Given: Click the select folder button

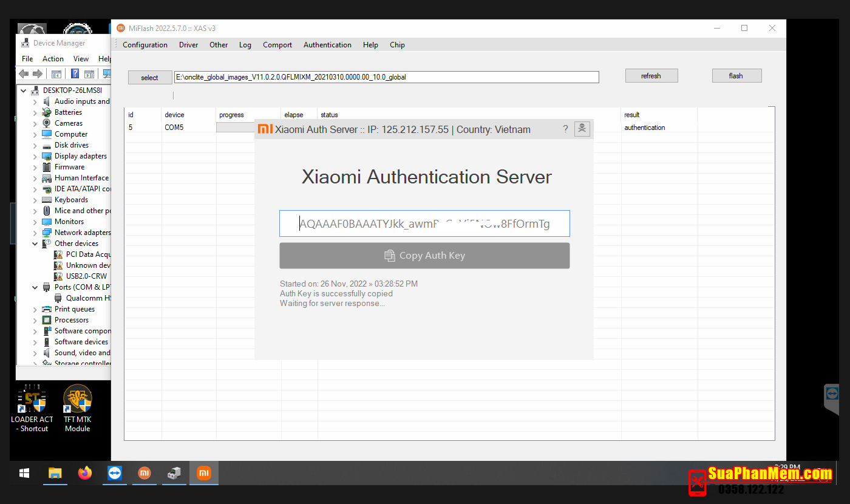Looking at the screenshot, I should point(149,78).
